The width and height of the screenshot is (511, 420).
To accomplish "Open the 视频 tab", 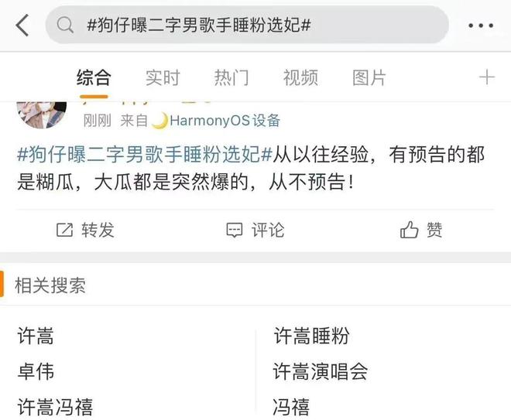I will click(x=300, y=78).
